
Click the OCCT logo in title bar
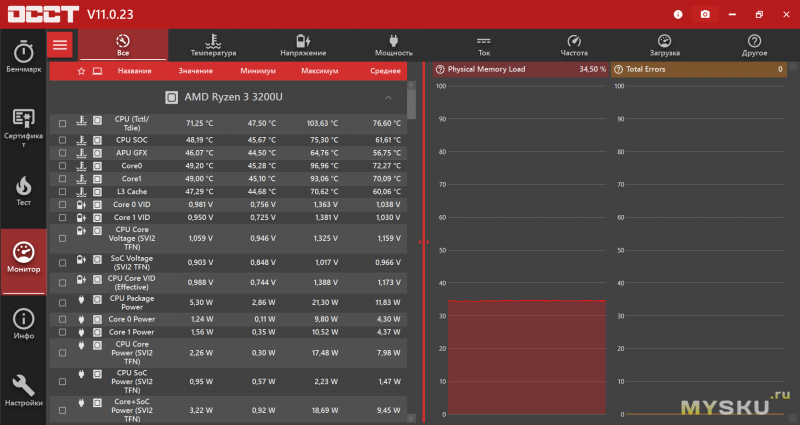click(x=43, y=14)
